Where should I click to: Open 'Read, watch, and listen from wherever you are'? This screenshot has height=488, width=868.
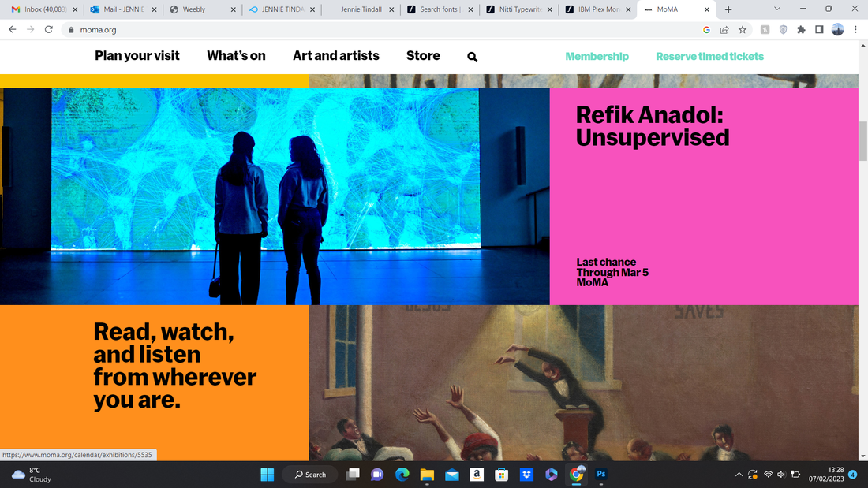click(175, 365)
